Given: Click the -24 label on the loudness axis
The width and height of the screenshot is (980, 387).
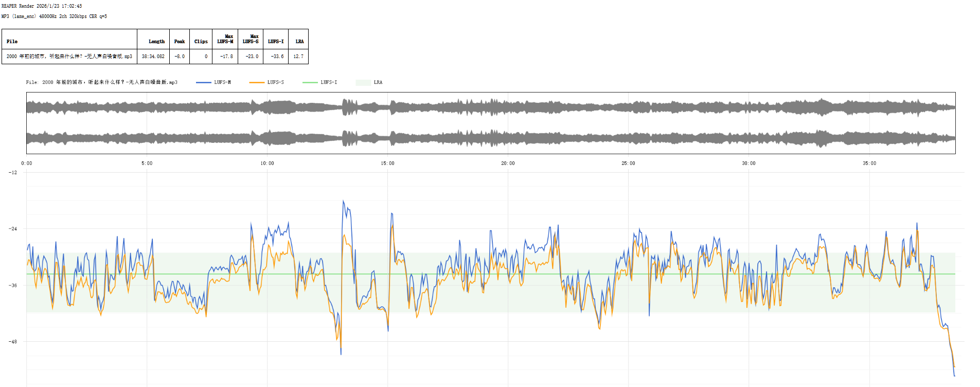Looking at the screenshot, I should (x=13, y=229).
